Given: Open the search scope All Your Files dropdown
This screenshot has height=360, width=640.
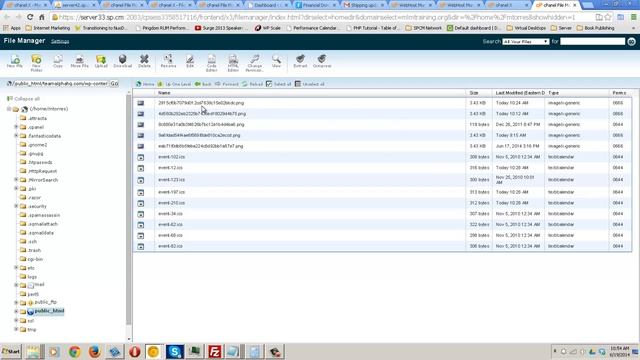Looking at the screenshot, I should [x=526, y=42].
